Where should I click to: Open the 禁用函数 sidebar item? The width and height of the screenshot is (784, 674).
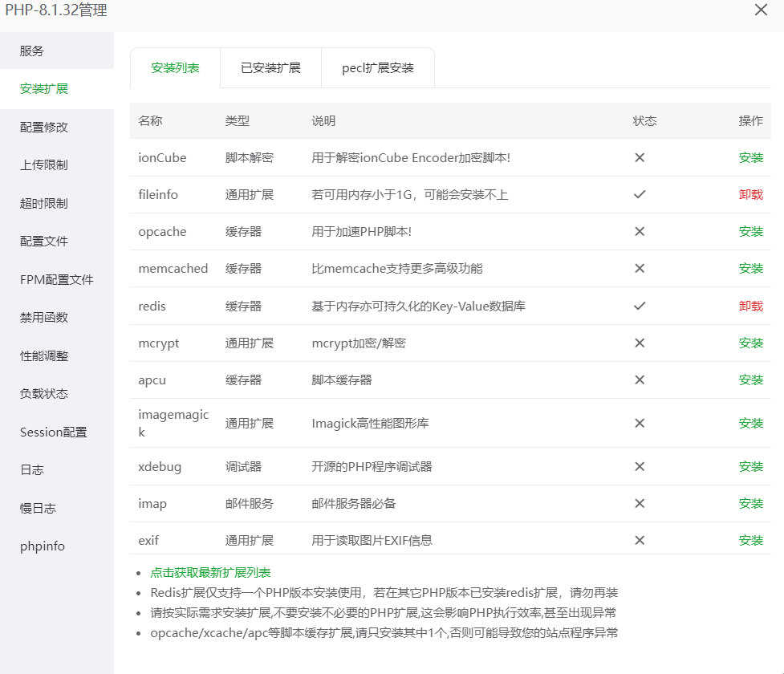click(44, 318)
